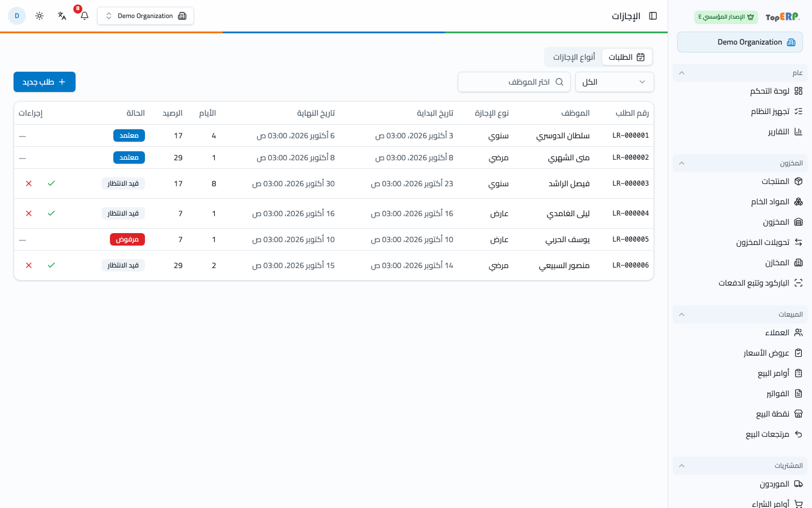The width and height of the screenshot is (812, 508).
Task: Collapse the عام sidebar section
Action: tap(740, 73)
